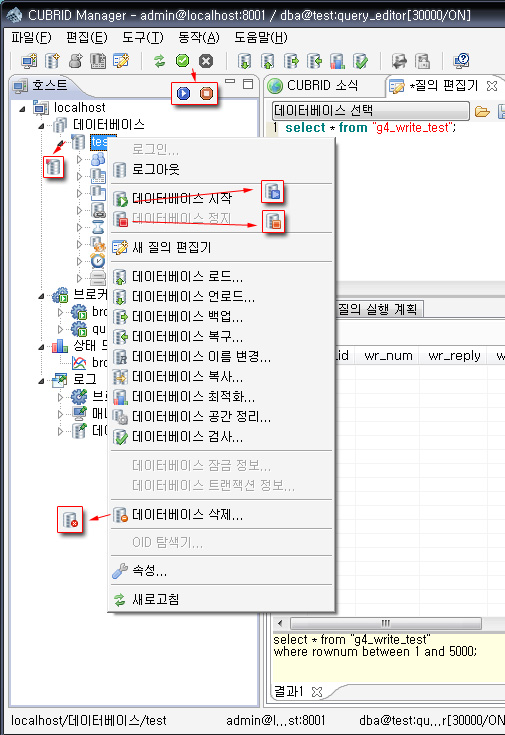This screenshot has height=735, width=505.
Task: Click the wr_num column header
Action: (389, 356)
